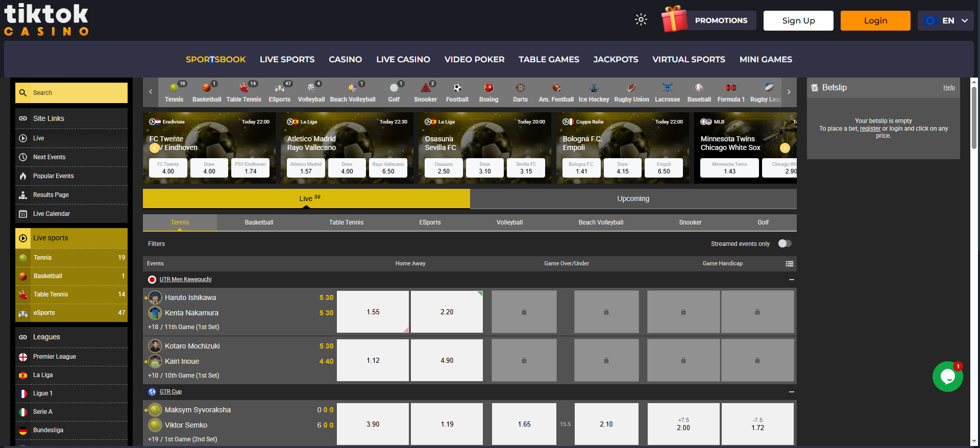This screenshot has height=448, width=980.
Task: Enable the Streamed events only switch
Action: coord(785,243)
